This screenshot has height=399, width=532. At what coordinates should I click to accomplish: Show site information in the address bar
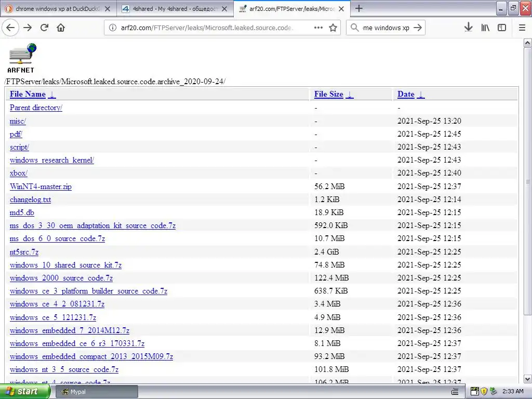coord(113,28)
